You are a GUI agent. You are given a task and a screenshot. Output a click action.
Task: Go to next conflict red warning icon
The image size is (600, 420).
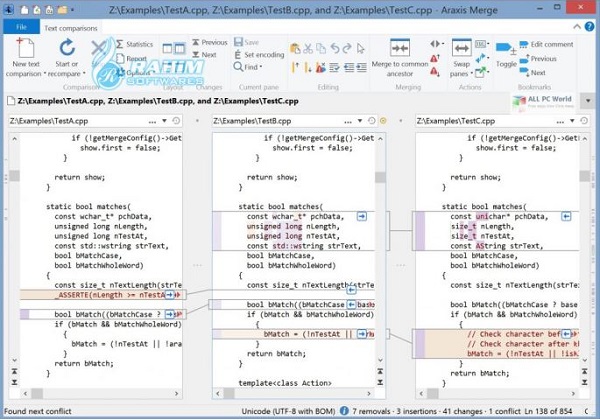tap(435, 71)
